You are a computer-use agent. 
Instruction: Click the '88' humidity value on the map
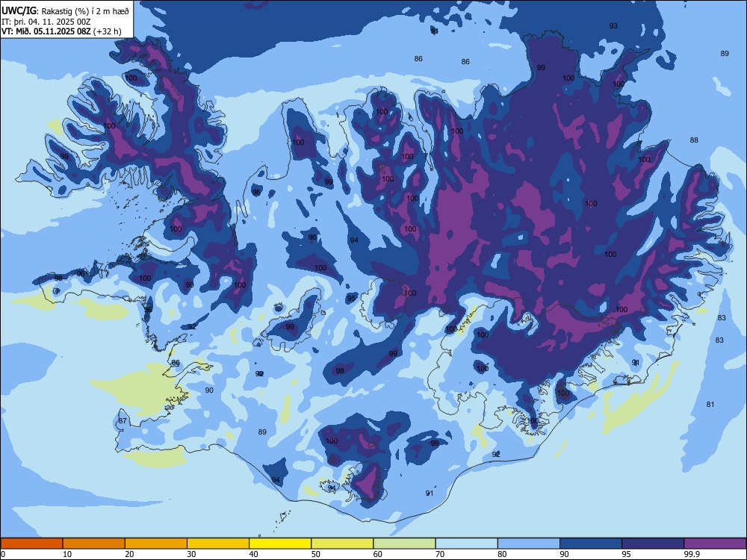click(694, 140)
